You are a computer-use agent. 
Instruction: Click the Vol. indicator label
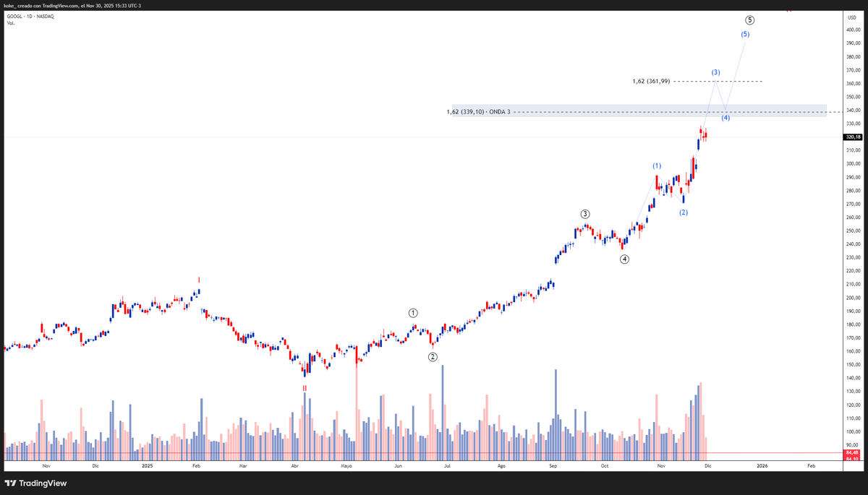pos(11,23)
